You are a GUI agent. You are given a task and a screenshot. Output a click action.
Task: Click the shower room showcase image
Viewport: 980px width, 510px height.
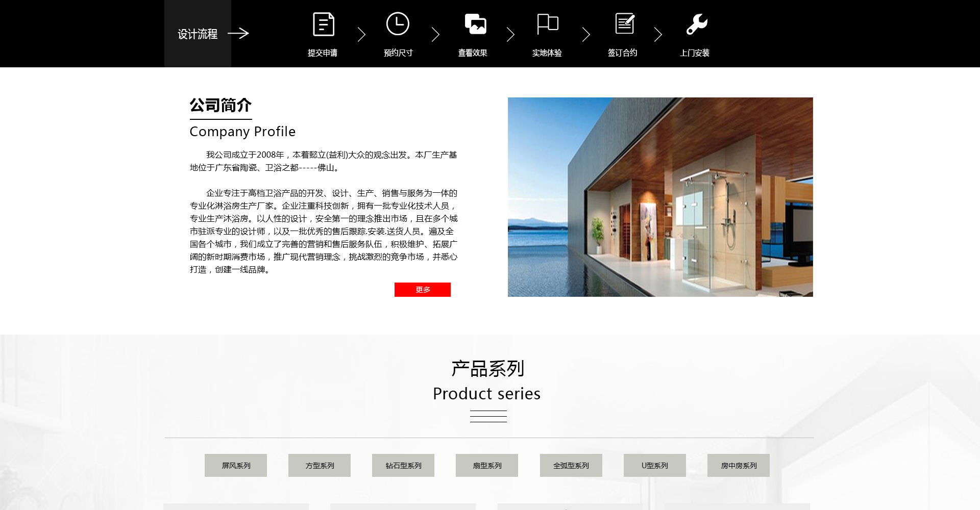(x=660, y=197)
